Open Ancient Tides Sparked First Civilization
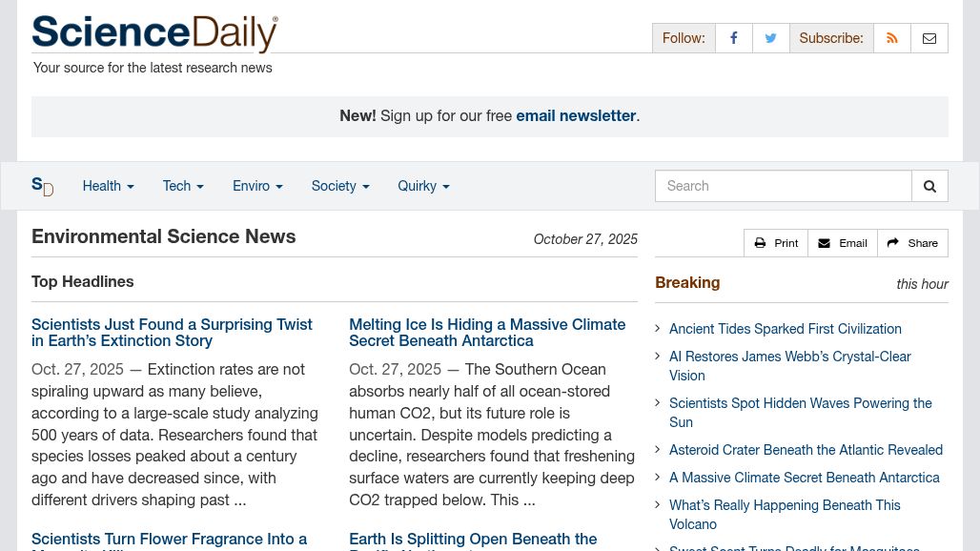Screen dimensions: 980x551 pyautogui.click(x=785, y=329)
